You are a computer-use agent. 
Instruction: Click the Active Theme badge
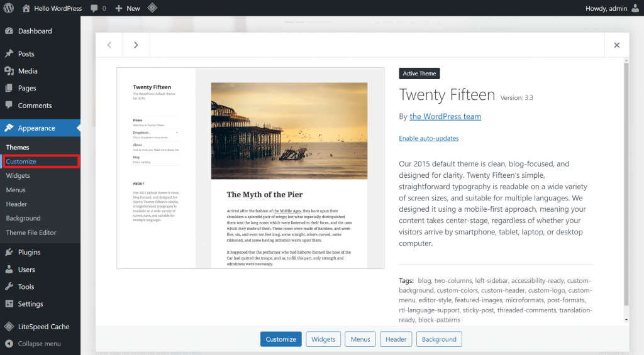pyautogui.click(x=419, y=74)
